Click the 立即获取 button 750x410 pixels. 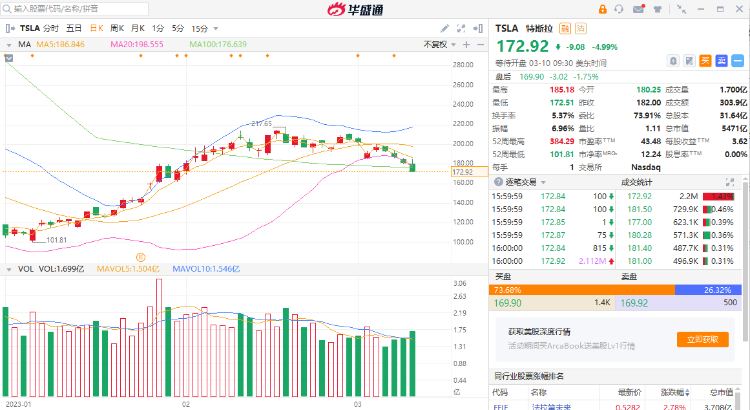703,339
